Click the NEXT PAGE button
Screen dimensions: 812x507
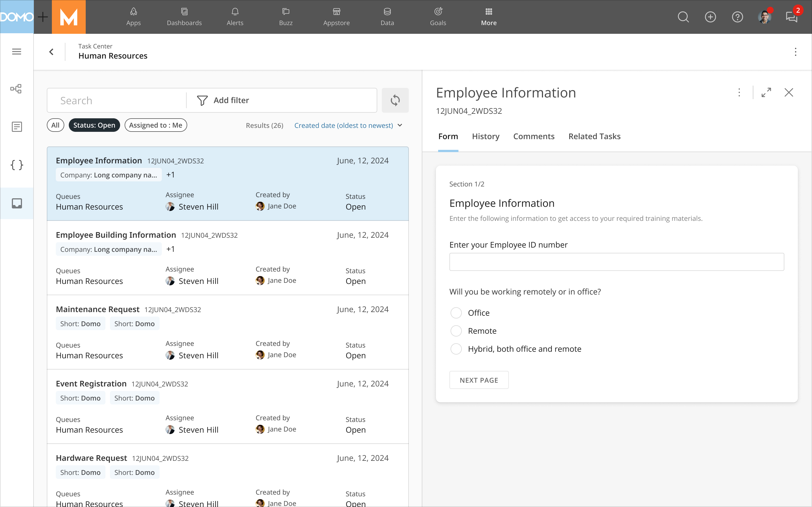pos(479,380)
